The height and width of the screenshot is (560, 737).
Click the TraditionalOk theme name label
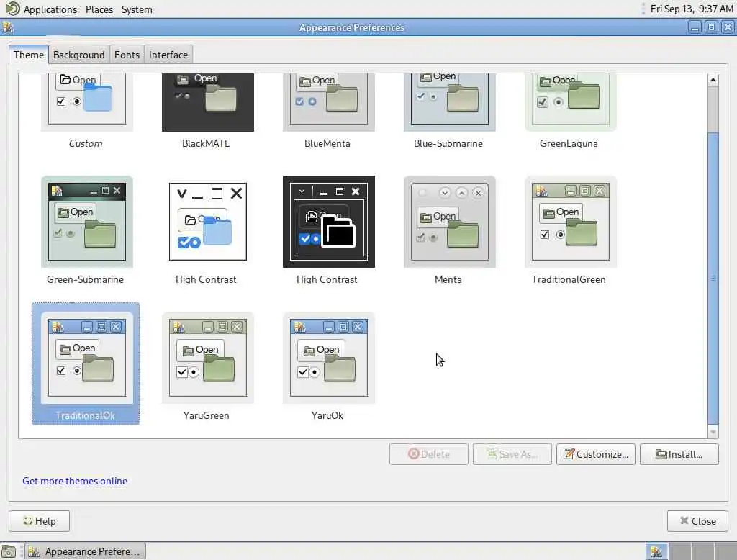coord(85,415)
